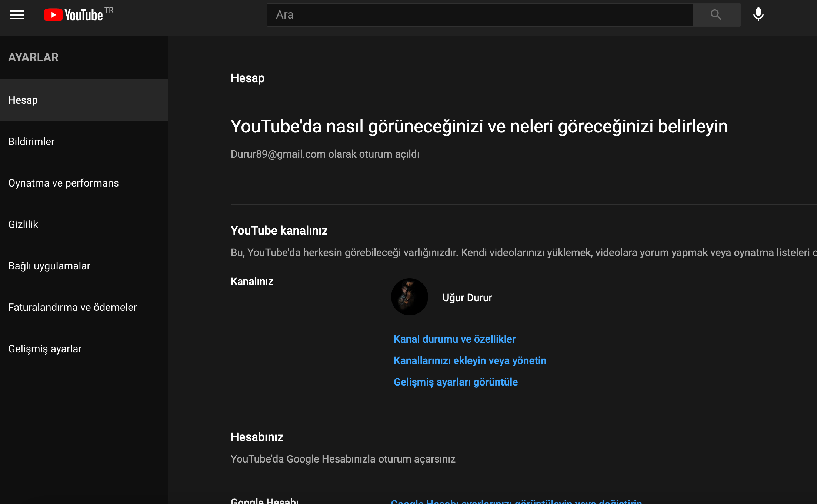Open Gizlilik settings

(x=23, y=224)
